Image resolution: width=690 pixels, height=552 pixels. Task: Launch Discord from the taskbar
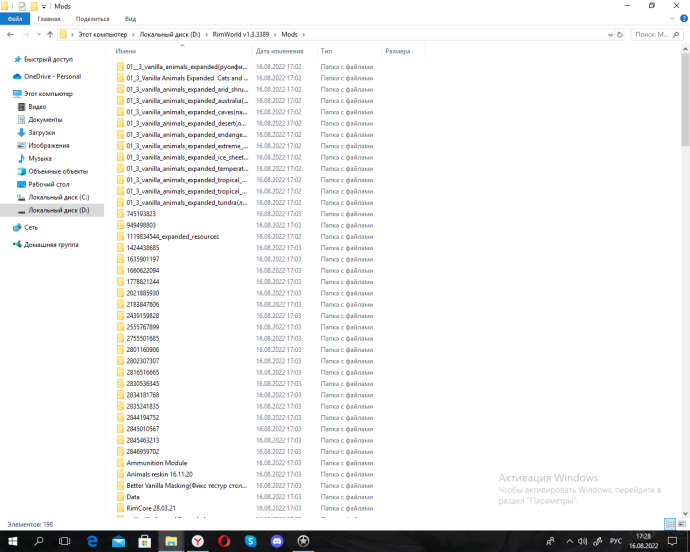click(x=275, y=541)
